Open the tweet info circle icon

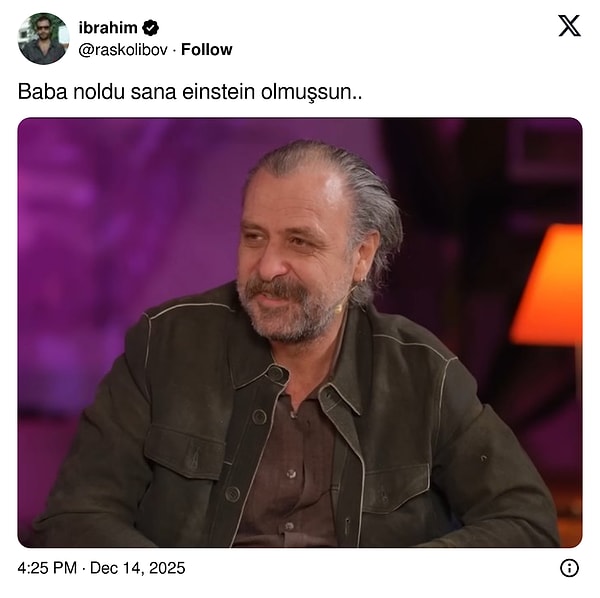point(569,568)
